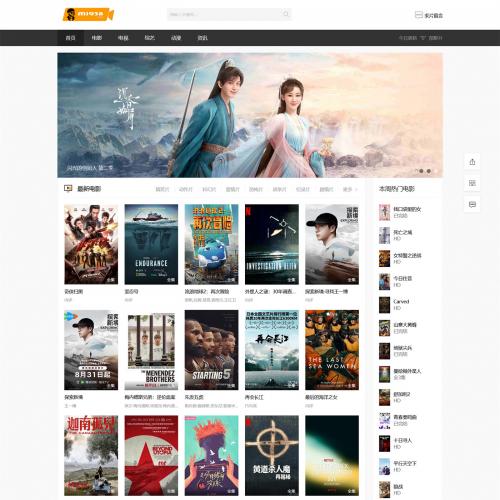Open the action movie poster with armed heroes
The height and width of the screenshot is (500, 500).
point(91,244)
